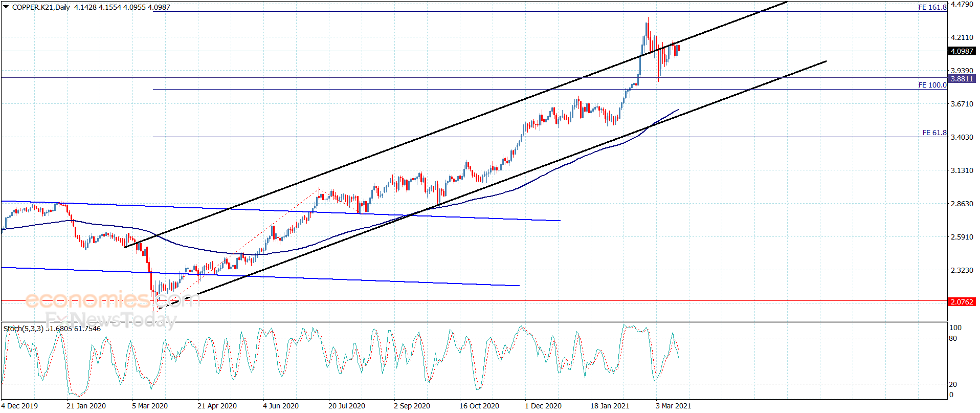Click the 2.8630 price axis value
The width and height of the screenshot is (980, 413).
[x=962, y=204]
